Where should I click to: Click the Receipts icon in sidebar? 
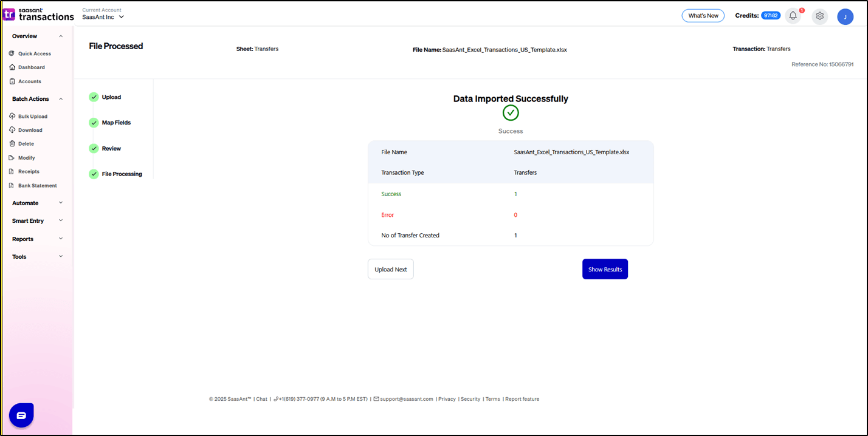(x=12, y=172)
